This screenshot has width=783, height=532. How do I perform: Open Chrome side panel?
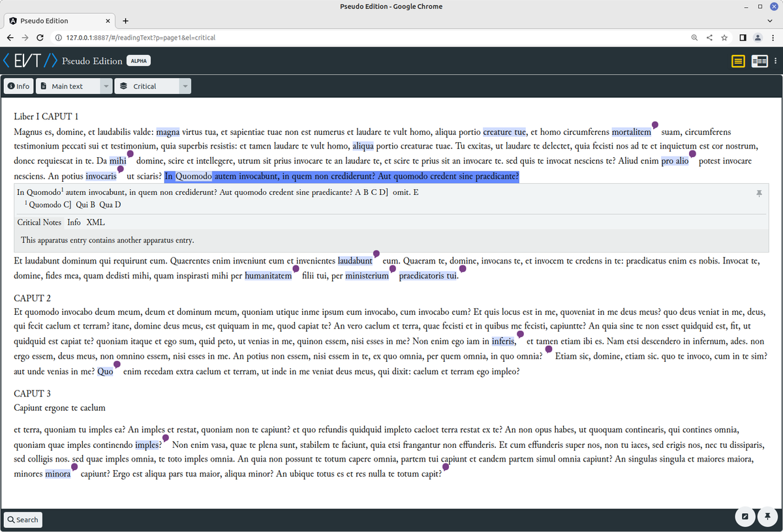(743, 38)
